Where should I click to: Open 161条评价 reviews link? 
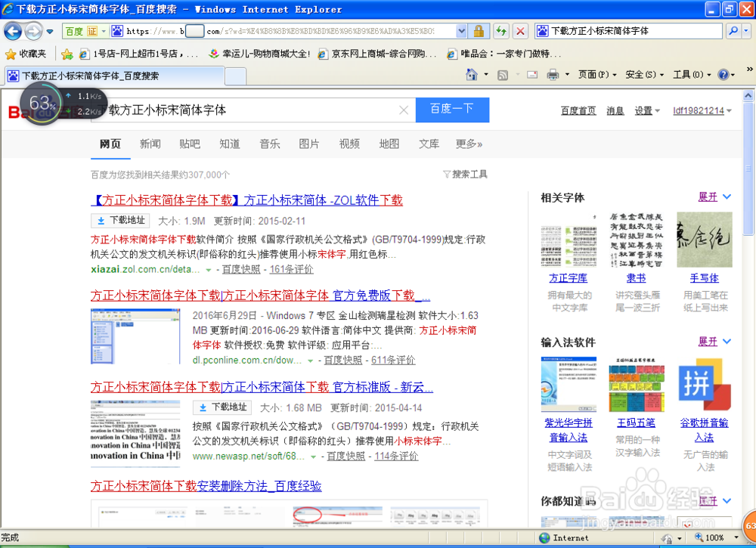(x=291, y=269)
